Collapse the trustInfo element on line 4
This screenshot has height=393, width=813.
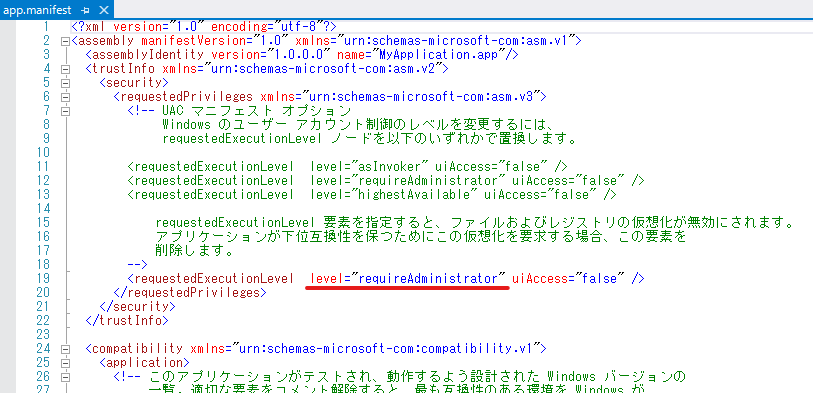point(65,69)
